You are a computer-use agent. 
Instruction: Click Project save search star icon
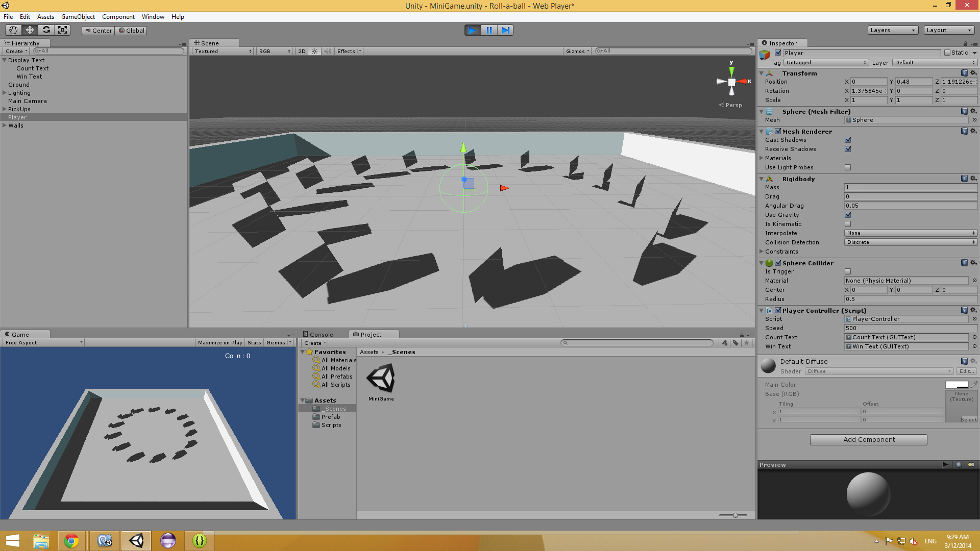pos(747,343)
